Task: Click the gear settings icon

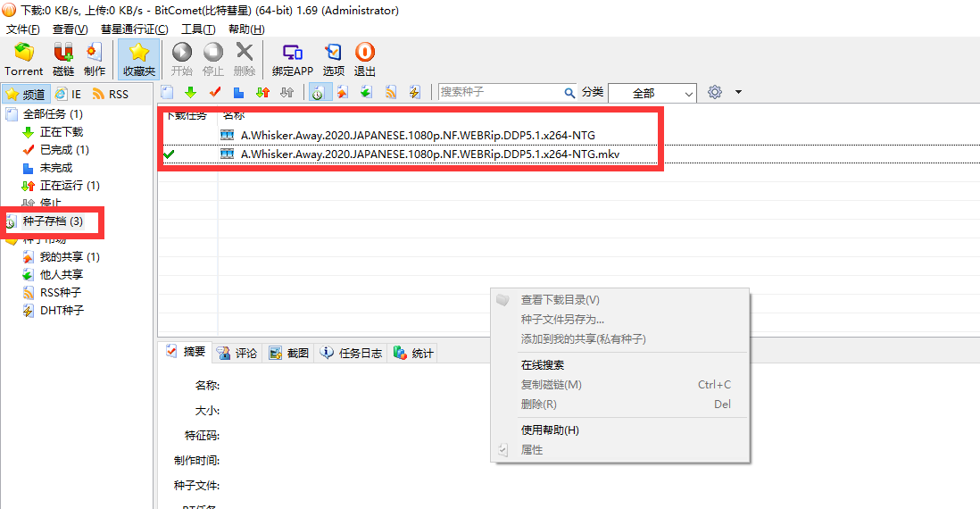Action: 715,93
